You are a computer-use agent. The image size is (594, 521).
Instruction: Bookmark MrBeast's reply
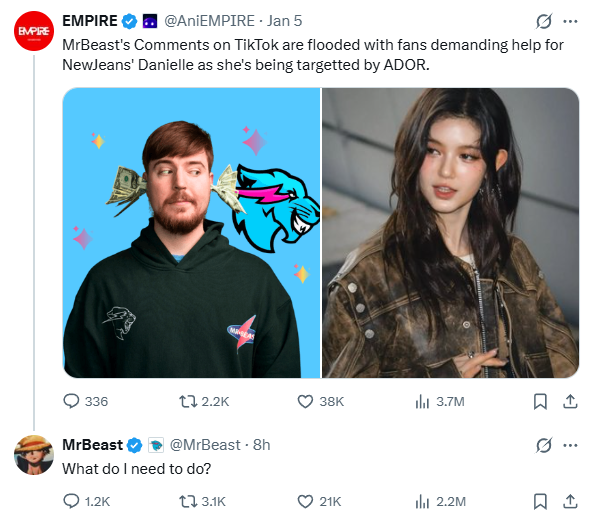540,501
